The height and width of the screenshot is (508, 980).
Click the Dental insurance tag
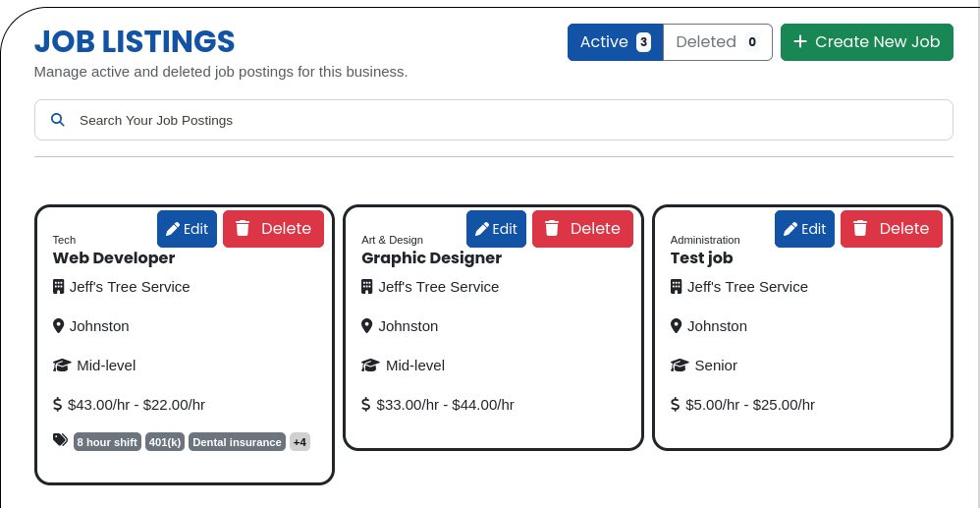237,442
